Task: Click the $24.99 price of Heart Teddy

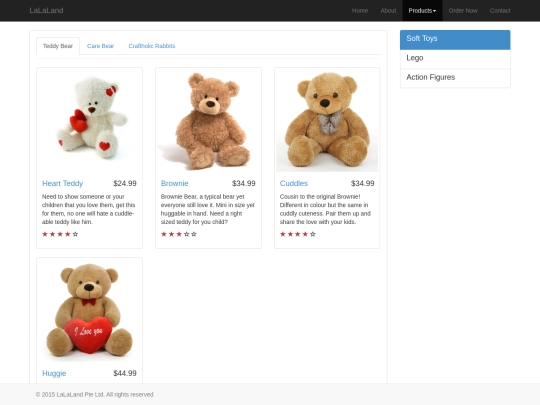Action: click(x=125, y=184)
